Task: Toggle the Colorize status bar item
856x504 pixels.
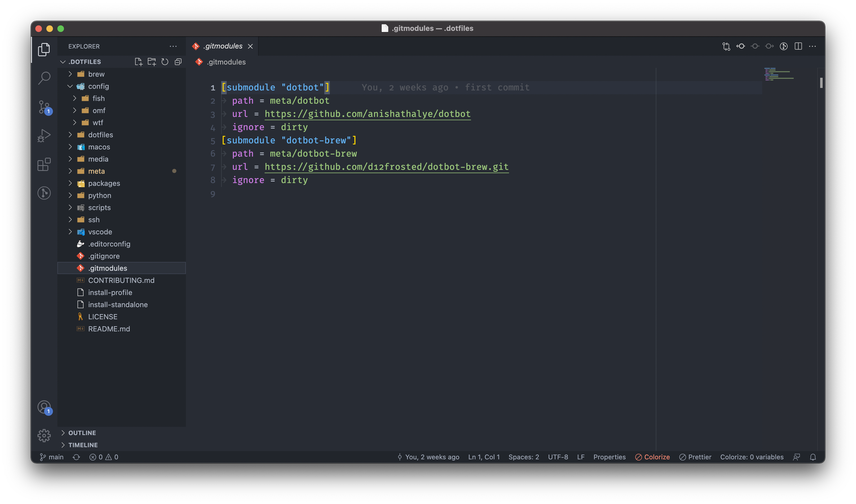Action: (652, 457)
